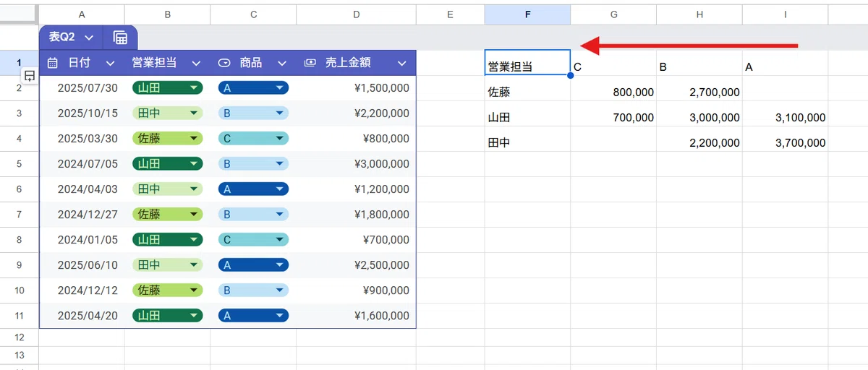This screenshot has width=868, height=370.
Task: Open the product B dropdown in row 7
Action: (280, 215)
